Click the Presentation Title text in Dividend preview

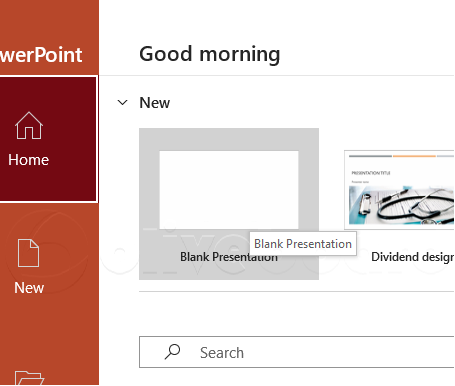click(371, 173)
